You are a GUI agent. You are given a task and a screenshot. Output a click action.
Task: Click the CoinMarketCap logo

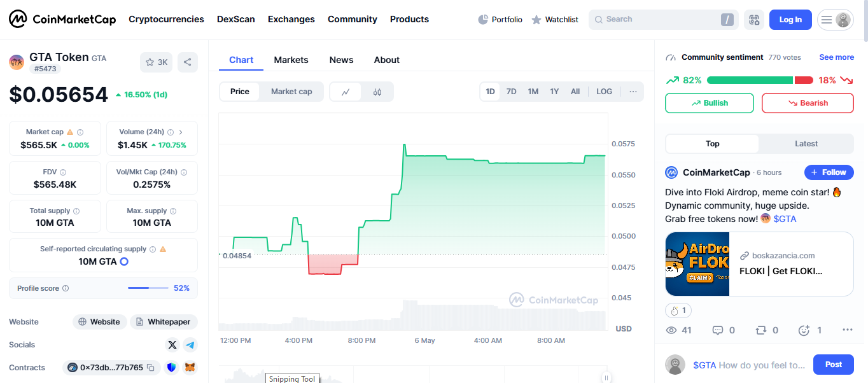point(62,19)
